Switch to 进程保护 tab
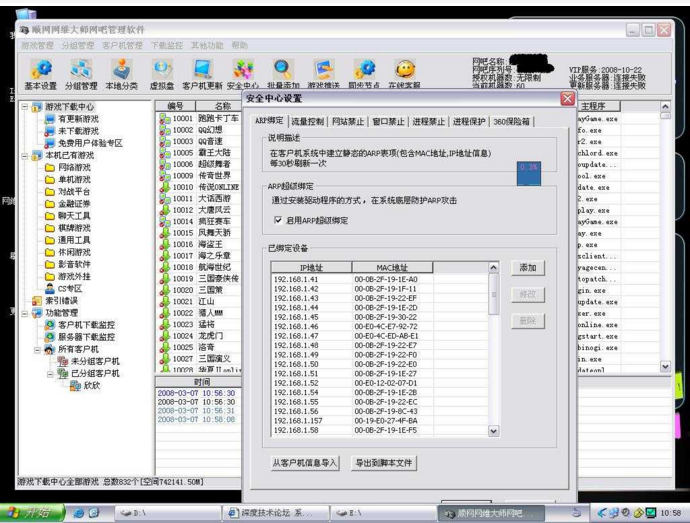This screenshot has height=523, width=690. 469,122
